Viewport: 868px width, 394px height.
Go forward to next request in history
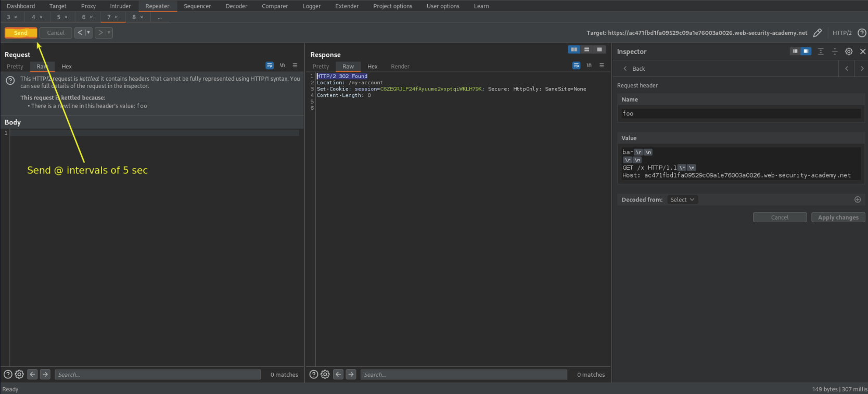pyautogui.click(x=100, y=33)
